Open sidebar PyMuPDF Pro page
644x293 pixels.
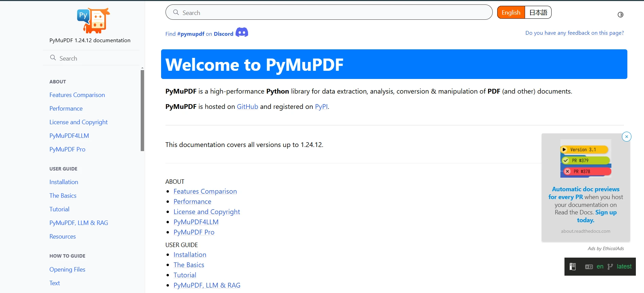[67, 149]
